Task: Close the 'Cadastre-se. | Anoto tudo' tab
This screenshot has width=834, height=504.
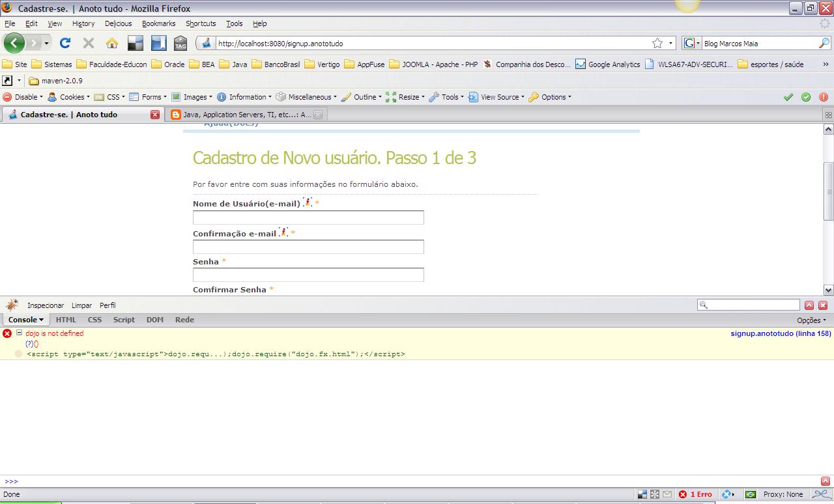Action: (155, 115)
